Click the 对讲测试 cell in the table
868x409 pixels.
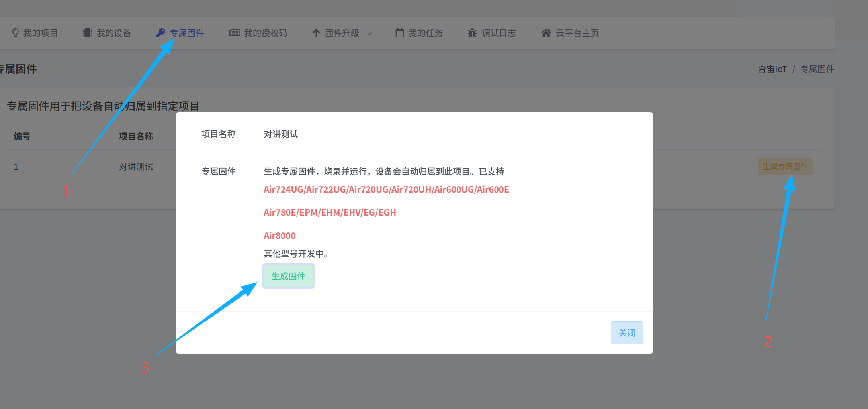click(136, 167)
